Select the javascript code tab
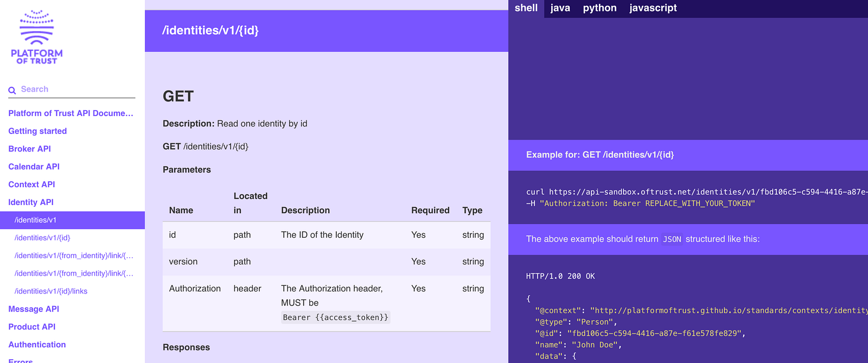 pyautogui.click(x=653, y=8)
